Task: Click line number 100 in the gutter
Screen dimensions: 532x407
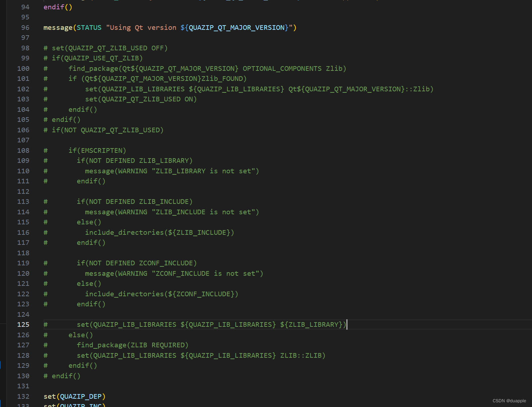Action: click(23, 69)
